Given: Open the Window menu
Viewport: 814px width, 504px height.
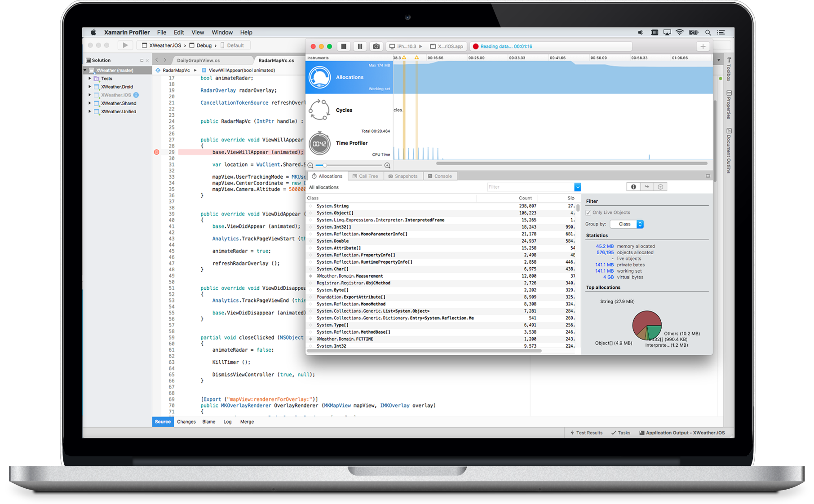Looking at the screenshot, I should tap(222, 32).
